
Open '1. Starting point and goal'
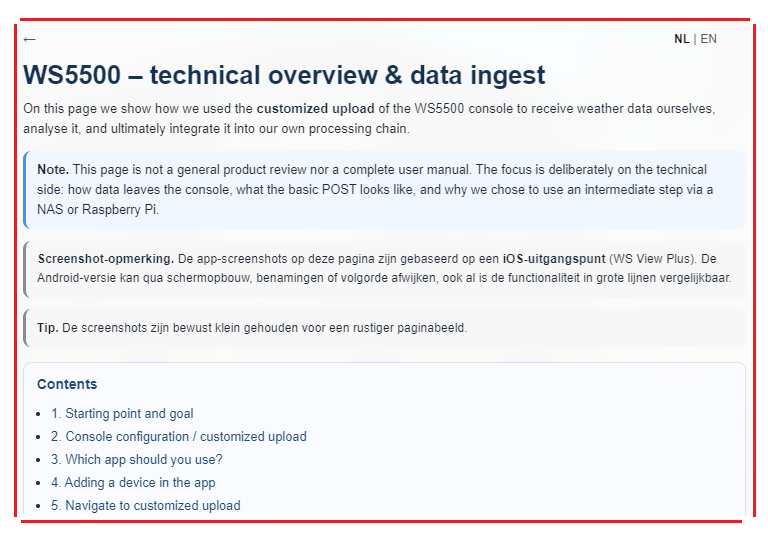122,414
